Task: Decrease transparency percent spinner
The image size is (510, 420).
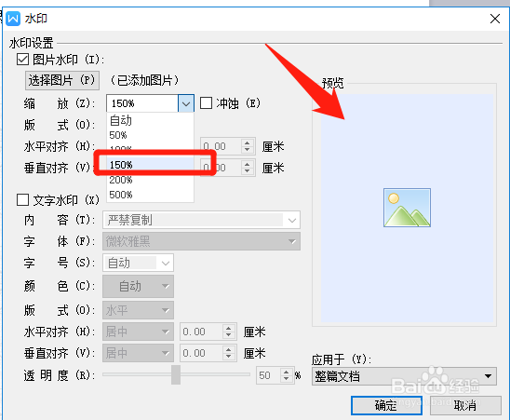Action: 287,379
